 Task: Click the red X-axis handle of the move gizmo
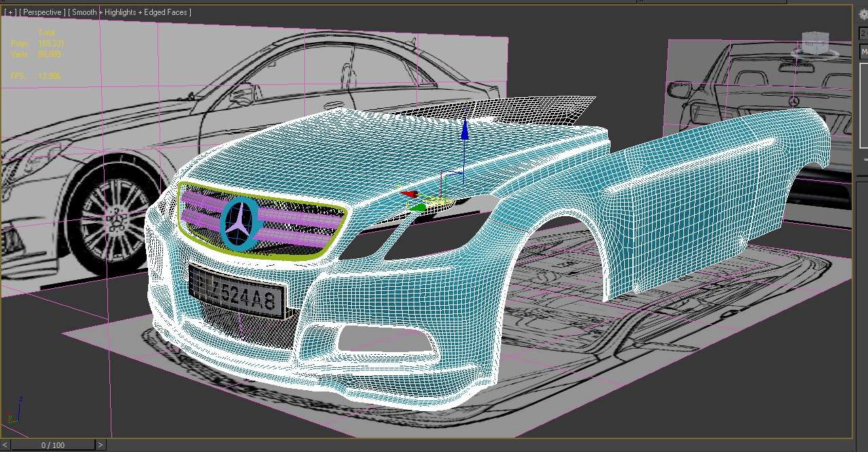coord(408,194)
